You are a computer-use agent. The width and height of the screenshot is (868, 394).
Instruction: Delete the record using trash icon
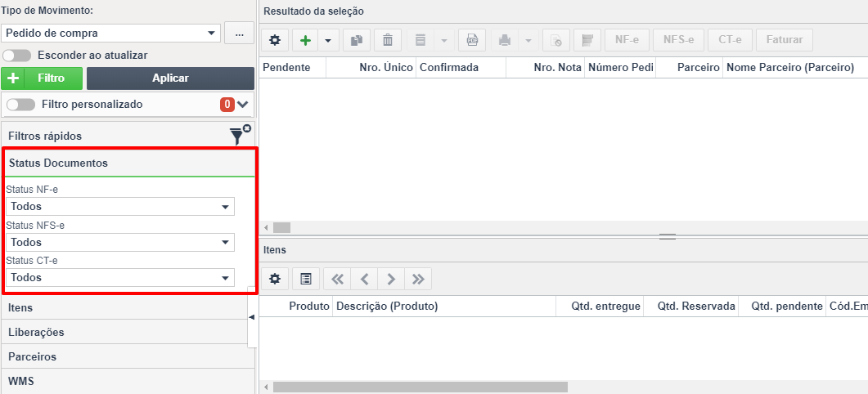(388, 40)
